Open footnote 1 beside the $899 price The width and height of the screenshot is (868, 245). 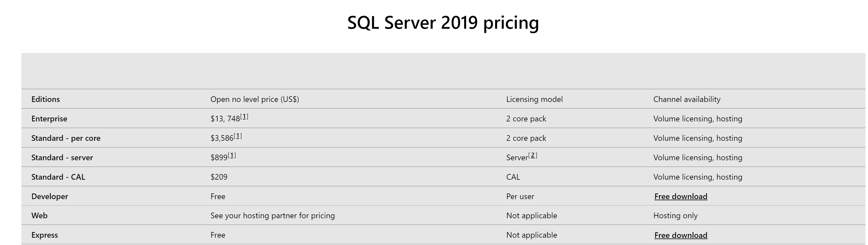[x=232, y=155]
